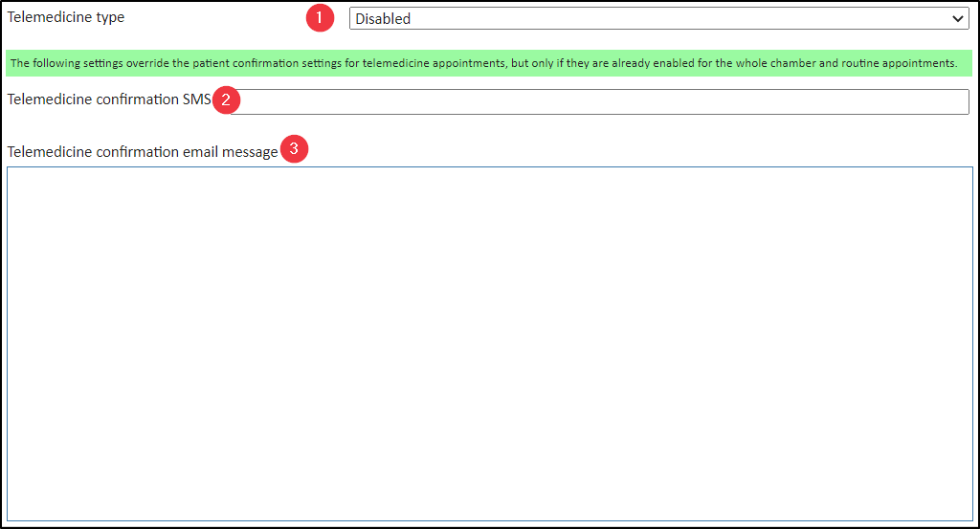Click the green override settings notice banner

click(488, 63)
